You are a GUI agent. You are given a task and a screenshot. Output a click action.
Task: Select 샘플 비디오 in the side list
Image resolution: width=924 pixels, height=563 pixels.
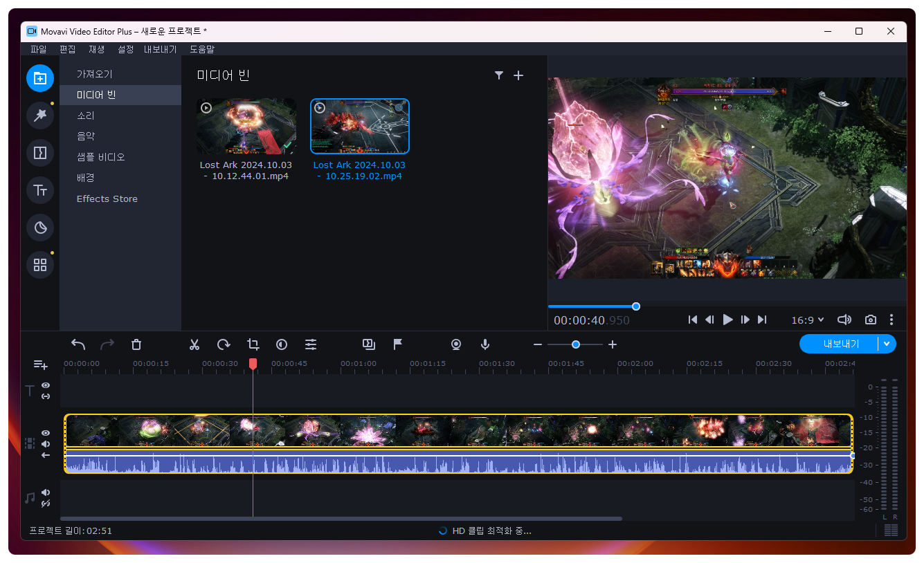tap(120, 157)
